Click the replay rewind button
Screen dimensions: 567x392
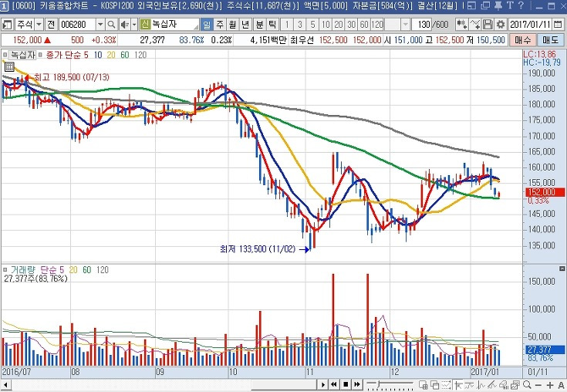click(334, 384)
